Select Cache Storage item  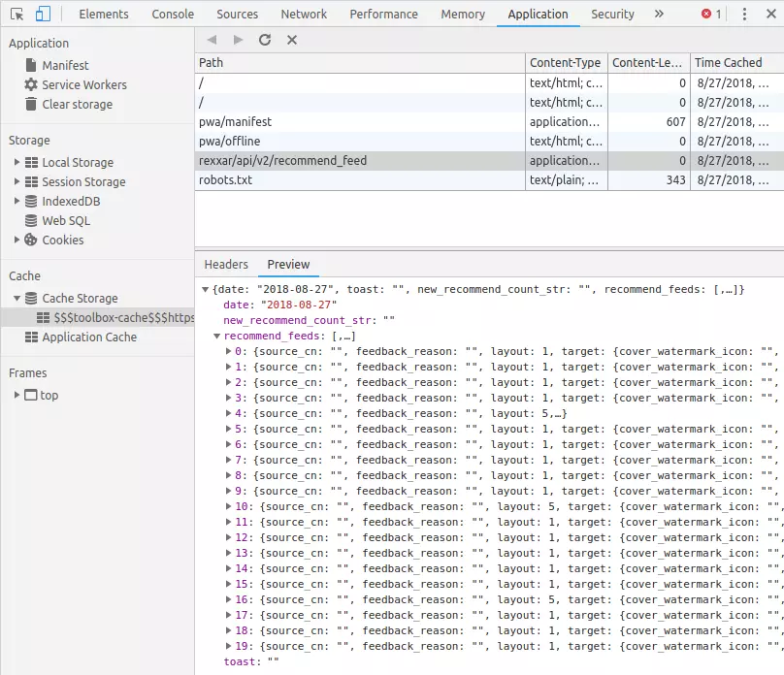(80, 299)
